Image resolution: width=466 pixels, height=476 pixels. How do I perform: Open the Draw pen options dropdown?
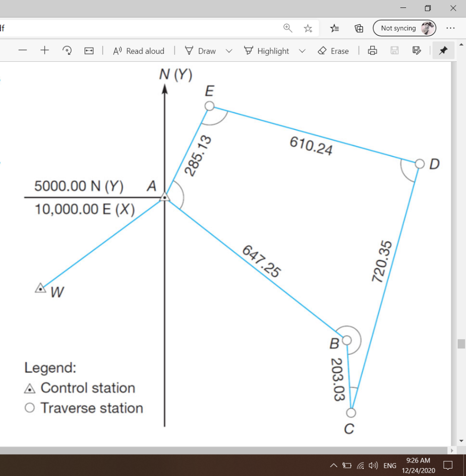point(229,51)
